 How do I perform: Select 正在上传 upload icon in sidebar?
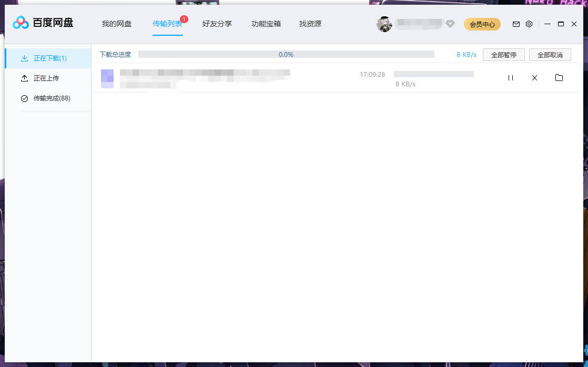click(x=24, y=78)
